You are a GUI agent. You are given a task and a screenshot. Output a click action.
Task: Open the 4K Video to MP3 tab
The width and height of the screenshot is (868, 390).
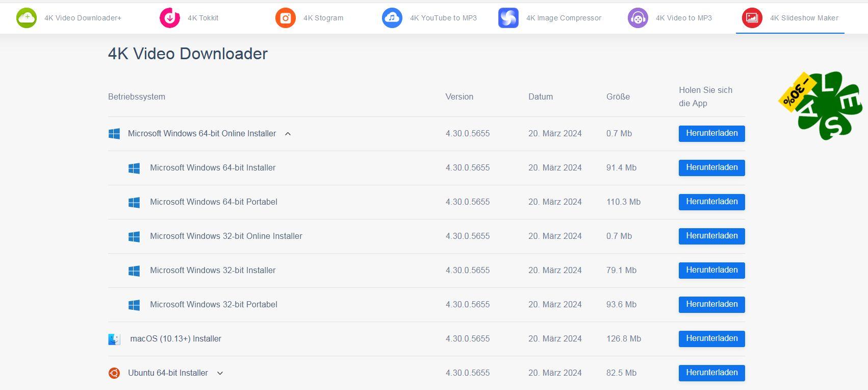click(x=670, y=18)
